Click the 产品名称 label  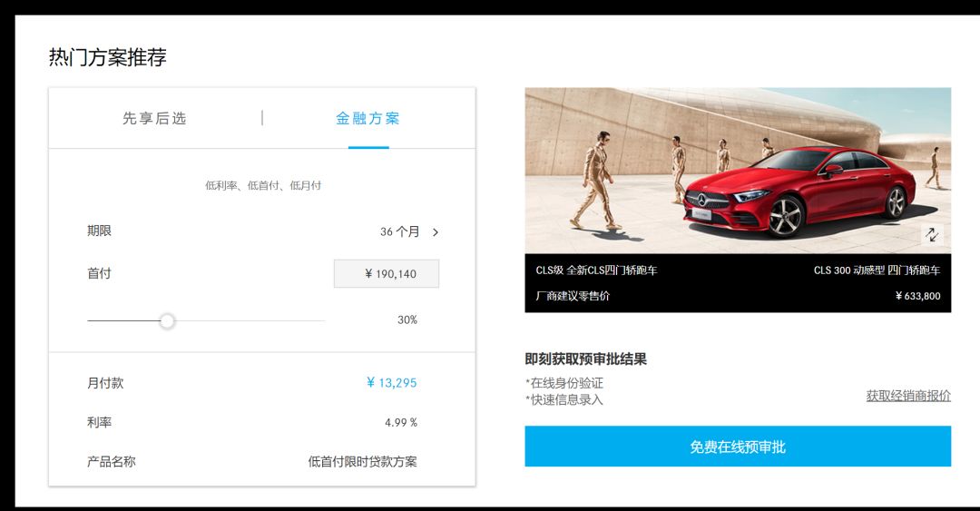[x=112, y=462]
